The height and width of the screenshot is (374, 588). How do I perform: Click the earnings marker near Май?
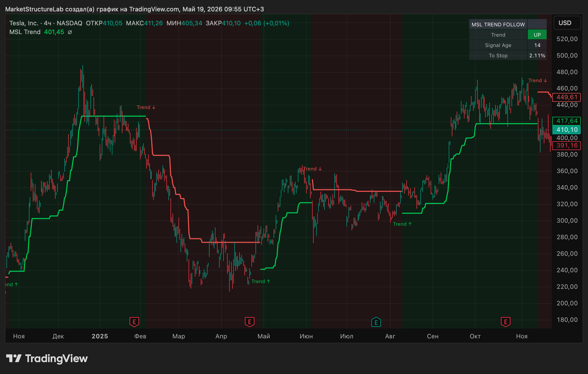click(x=250, y=322)
